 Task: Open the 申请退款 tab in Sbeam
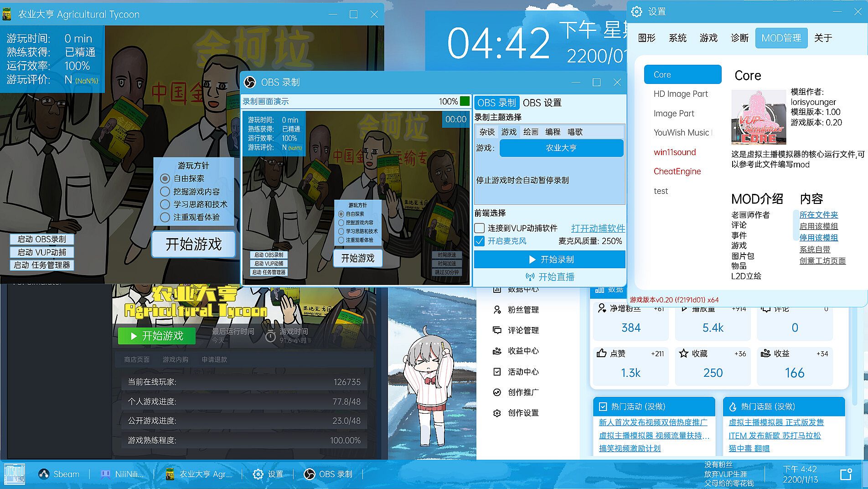[214, 359]
